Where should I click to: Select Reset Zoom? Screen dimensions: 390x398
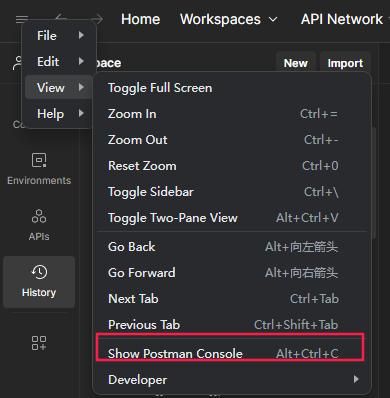232,166
